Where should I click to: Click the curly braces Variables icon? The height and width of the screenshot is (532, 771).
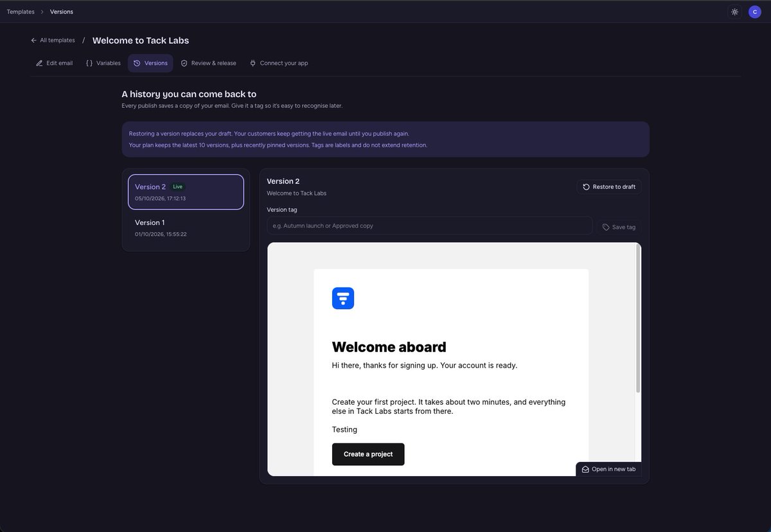tap(89, 64)
